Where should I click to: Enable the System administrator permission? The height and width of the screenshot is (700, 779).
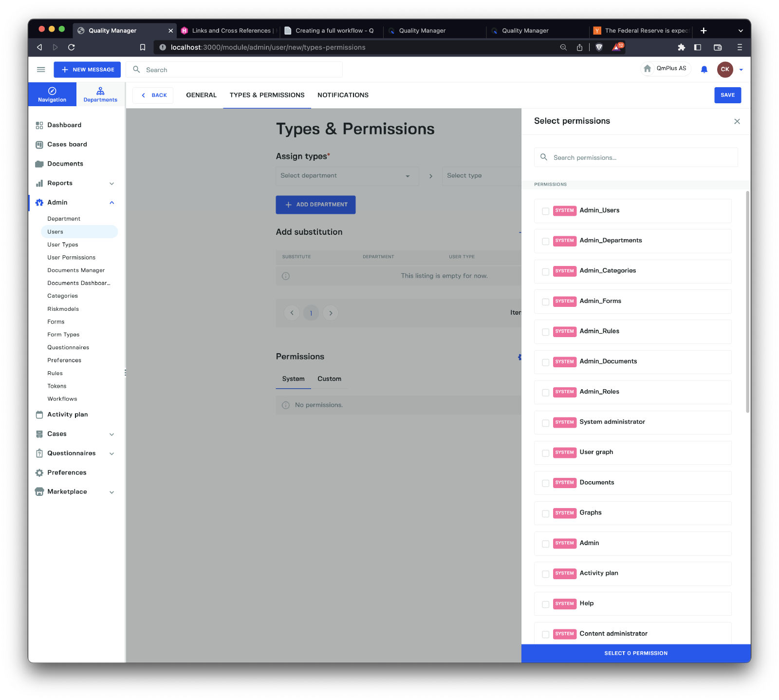click(x=546, y=422)
